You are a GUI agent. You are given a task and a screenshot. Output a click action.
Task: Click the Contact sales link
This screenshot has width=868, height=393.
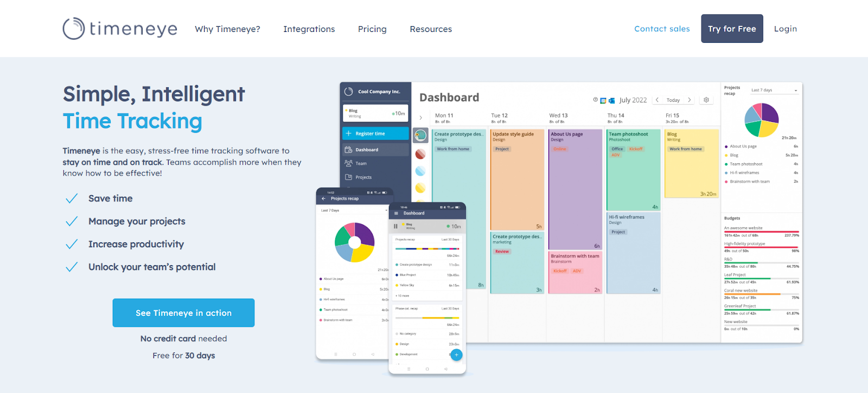point(662,29)
